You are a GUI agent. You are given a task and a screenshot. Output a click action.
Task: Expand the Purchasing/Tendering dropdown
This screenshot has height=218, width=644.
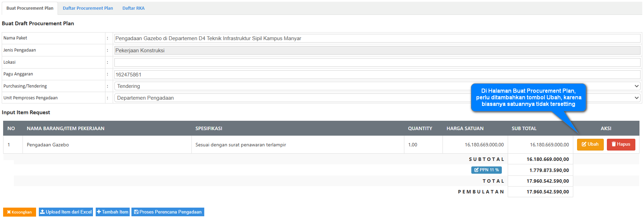[x=636, y=86]
